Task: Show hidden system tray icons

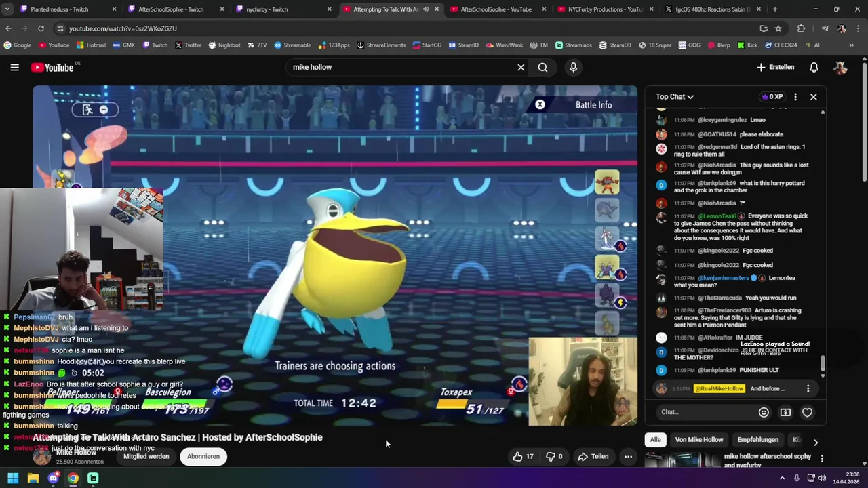Action: (782, 479)
